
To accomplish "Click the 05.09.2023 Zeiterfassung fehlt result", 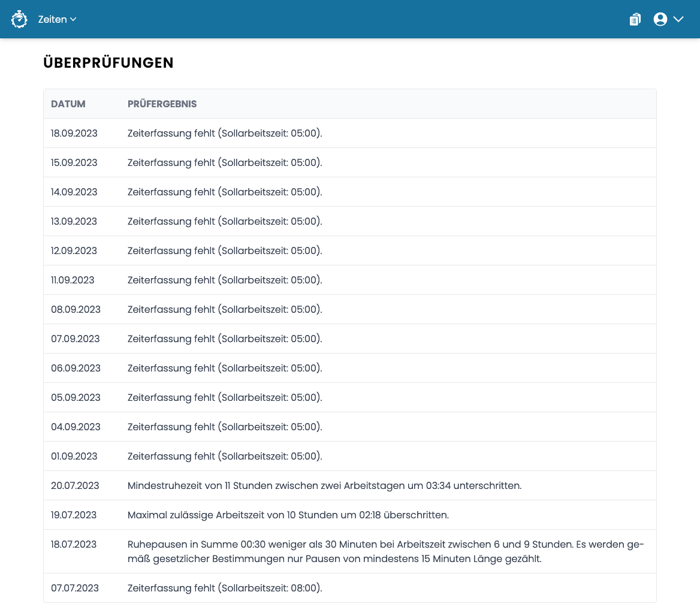I will [225, 397].
